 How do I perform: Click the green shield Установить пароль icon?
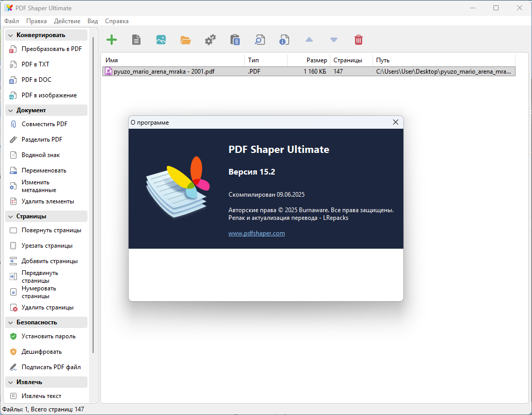[x=13, y=336]
